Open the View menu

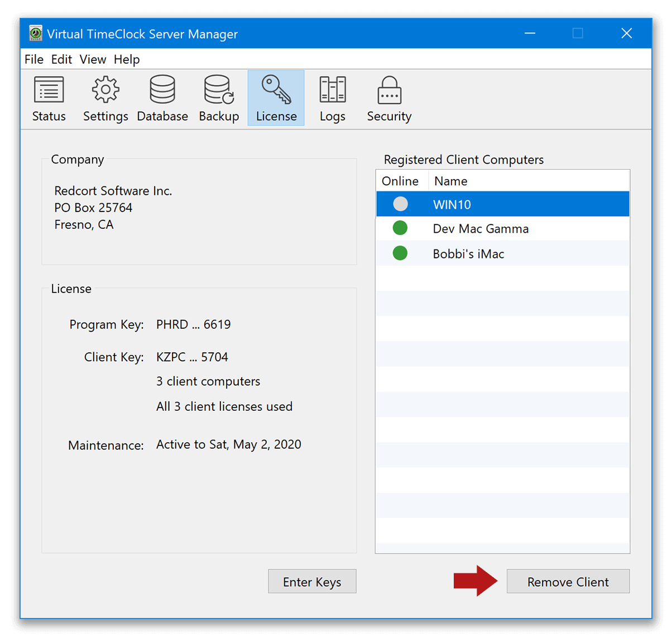pos(92,59)
